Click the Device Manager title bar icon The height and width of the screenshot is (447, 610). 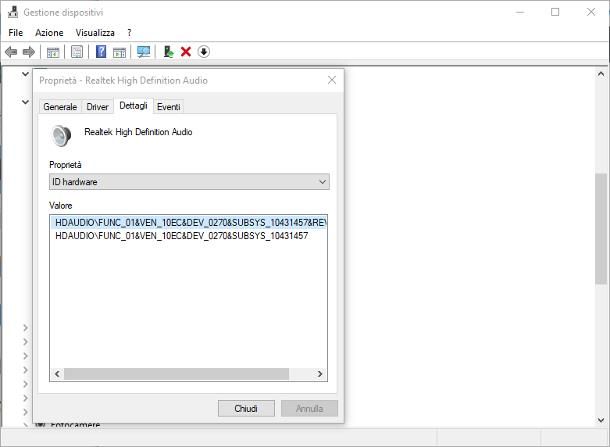[13, 12]
